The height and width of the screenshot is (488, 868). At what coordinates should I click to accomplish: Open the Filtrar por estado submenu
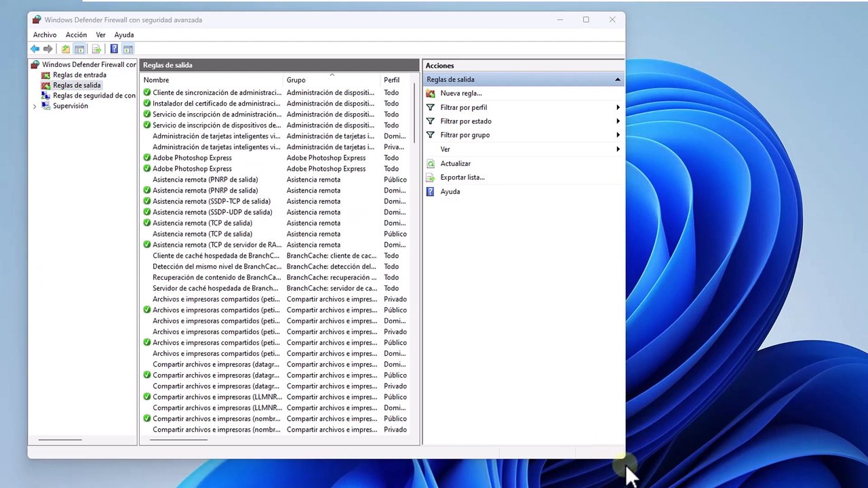click(x=523, y=121)
